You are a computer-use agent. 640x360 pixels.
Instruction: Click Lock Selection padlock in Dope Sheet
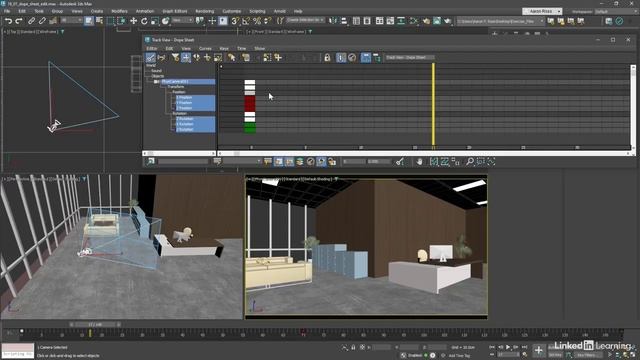tap(327, 58)
